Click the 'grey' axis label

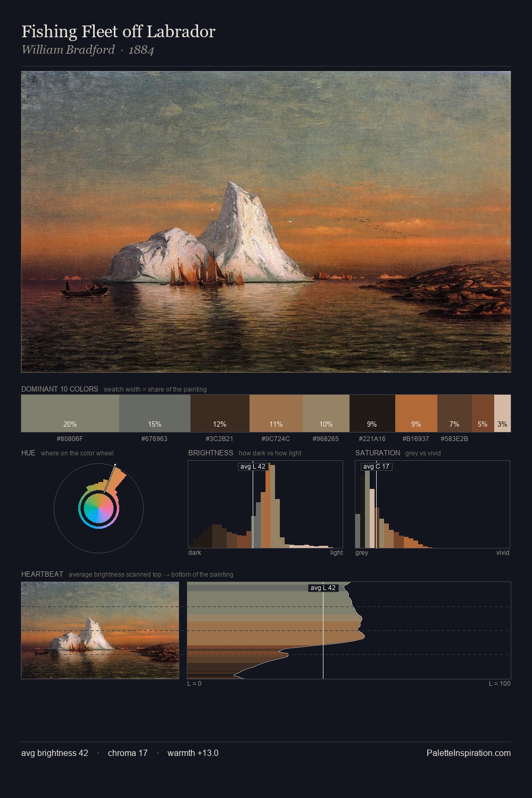click(x=362, y=553)
